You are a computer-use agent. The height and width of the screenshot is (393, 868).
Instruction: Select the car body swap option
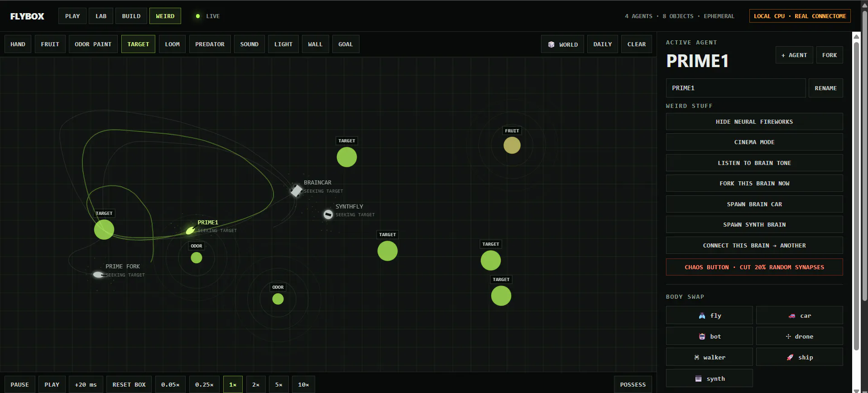click(799, 315)
